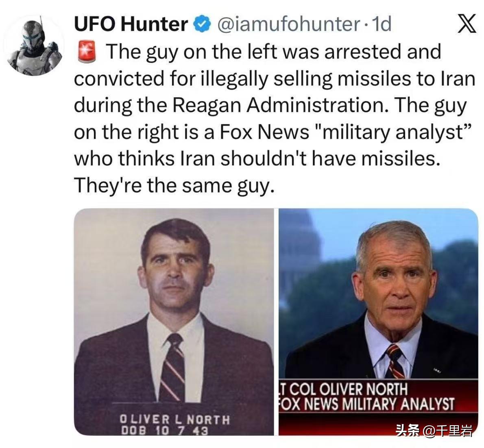Click the "OLIVER L NORTH" mugshot caption
This screenshot has width=484, height=448.
pos(174,419)
